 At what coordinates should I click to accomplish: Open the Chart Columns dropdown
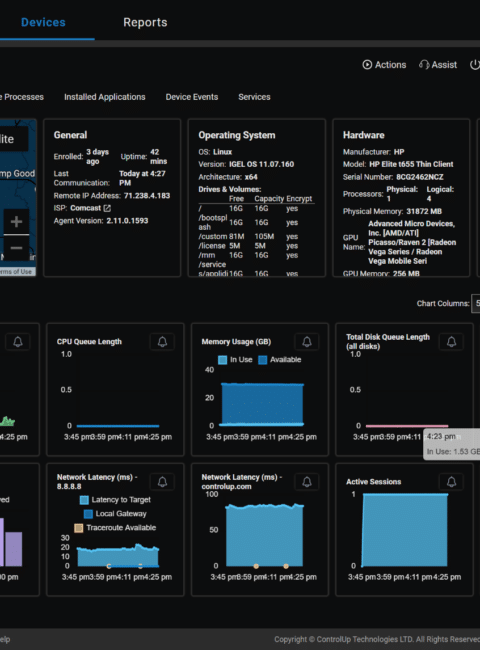(475, 303)
